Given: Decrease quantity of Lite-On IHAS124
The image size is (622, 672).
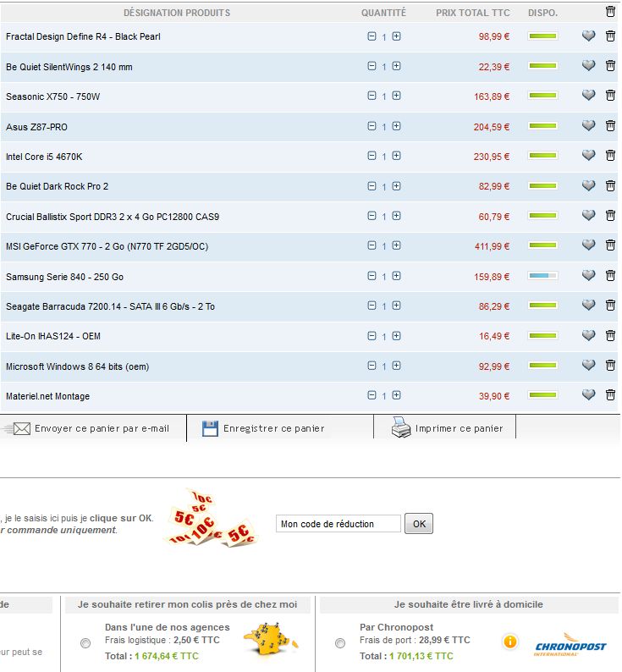Looking at the screenshot, I should 372,335.
